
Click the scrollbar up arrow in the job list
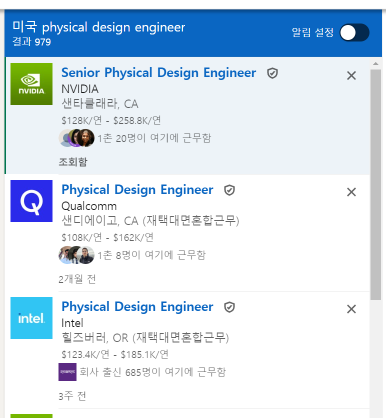[x=376, y=64]
